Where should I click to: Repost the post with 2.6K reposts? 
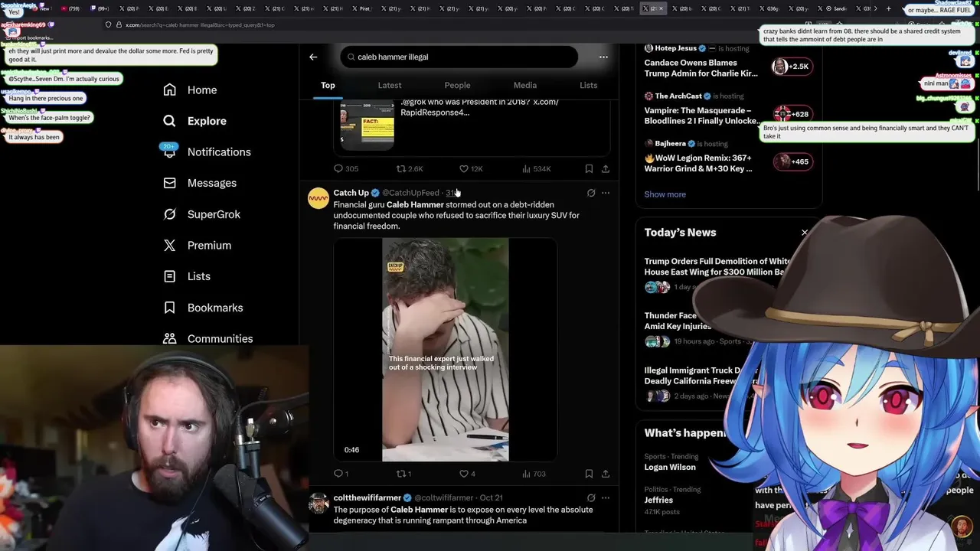point(409,168)
